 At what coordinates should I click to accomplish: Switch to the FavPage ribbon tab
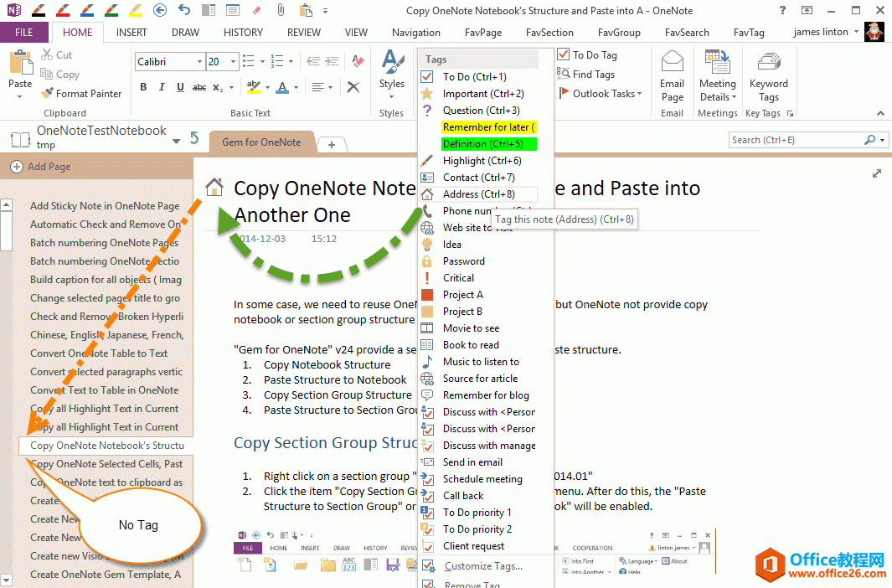[x=483, y=33]
